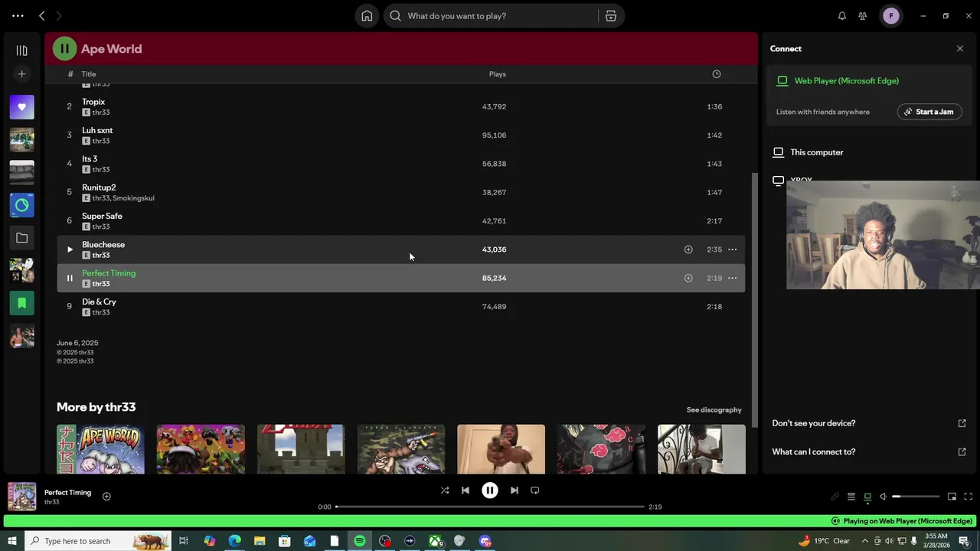Open the profile avatar F menu
Viewport: 980px width, 551px height.
[891, 16]
